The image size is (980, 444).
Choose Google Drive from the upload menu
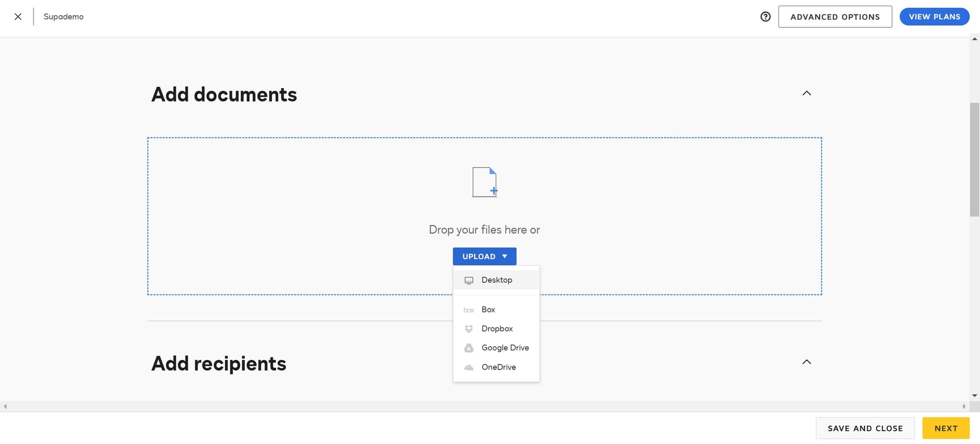pyautogui.click(x=505, y=348)
